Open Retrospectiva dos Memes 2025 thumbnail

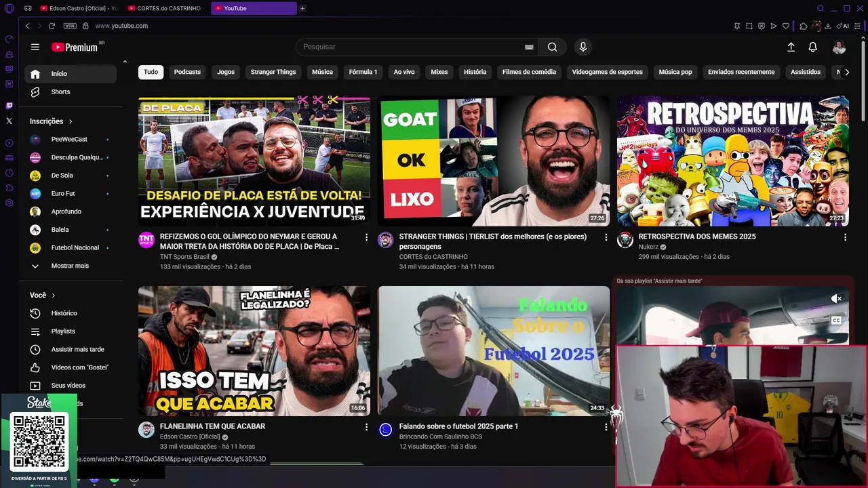coord(732,161)
